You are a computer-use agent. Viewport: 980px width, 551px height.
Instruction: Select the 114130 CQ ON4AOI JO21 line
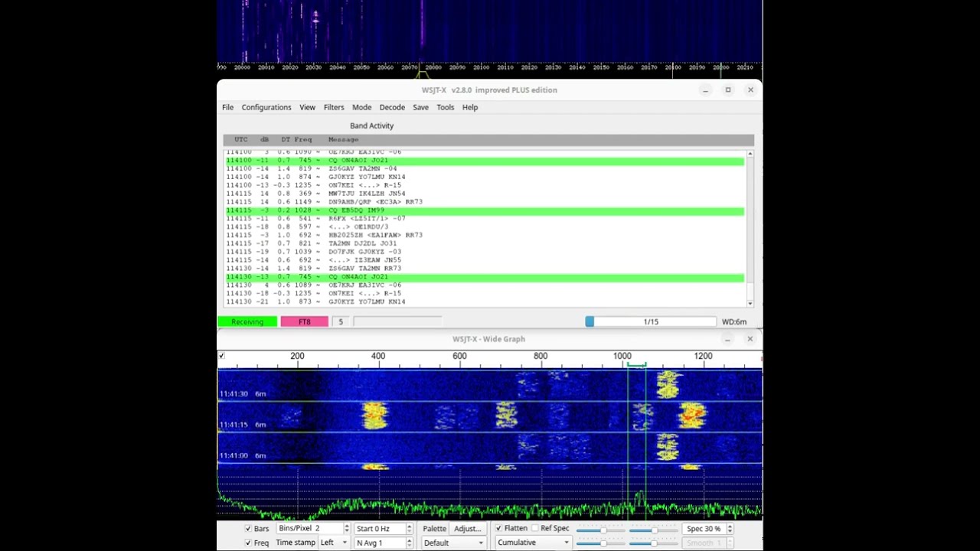pyautogui.click(x=484, y=277)
